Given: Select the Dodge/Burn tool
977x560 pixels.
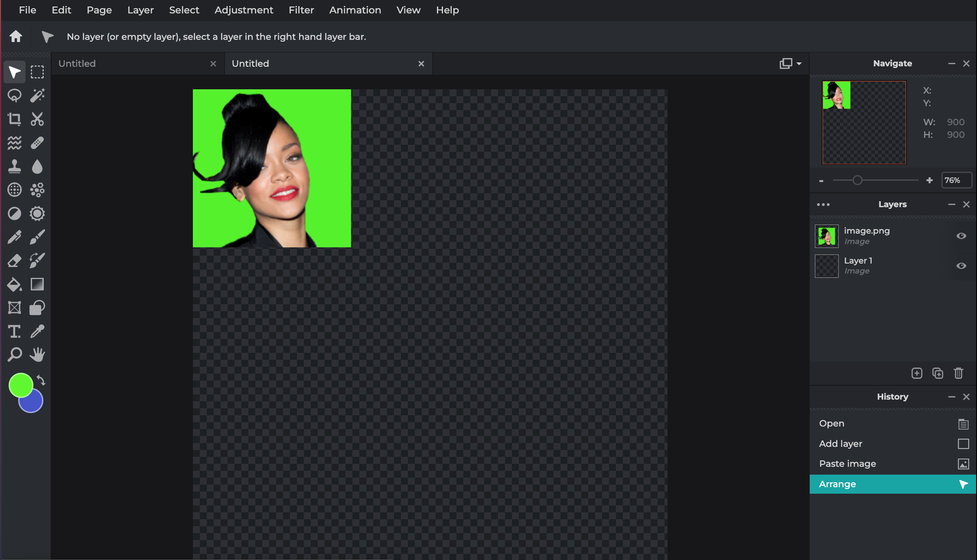Looking at the screenshot, I should 14,213.
